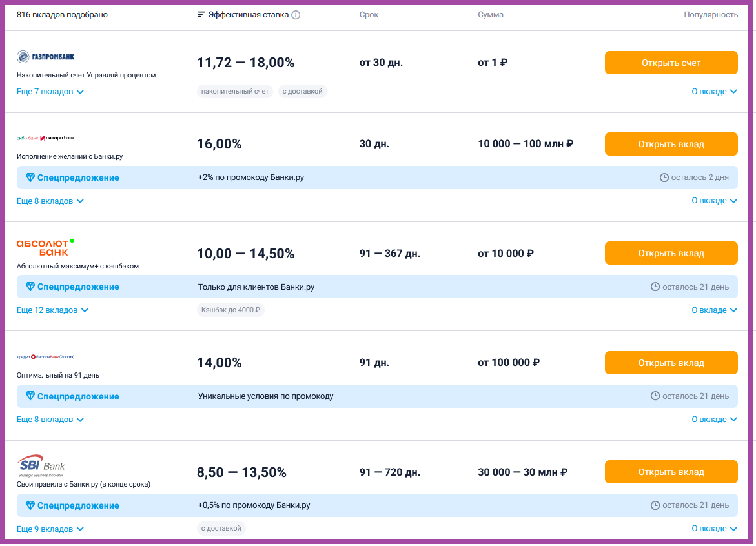Click clock icon in Credit Europe offer row

click(655, 396)
